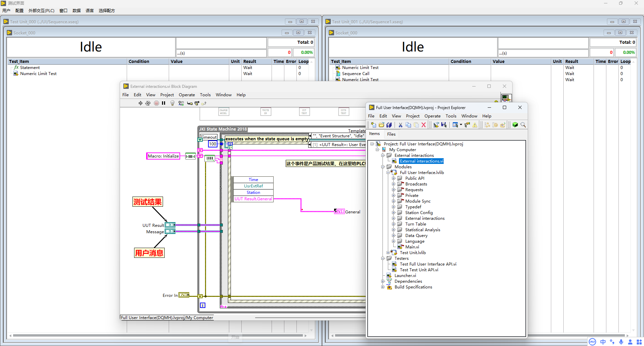
Task: Toggle Retain Wire Values button
Action: coord(181,103)
